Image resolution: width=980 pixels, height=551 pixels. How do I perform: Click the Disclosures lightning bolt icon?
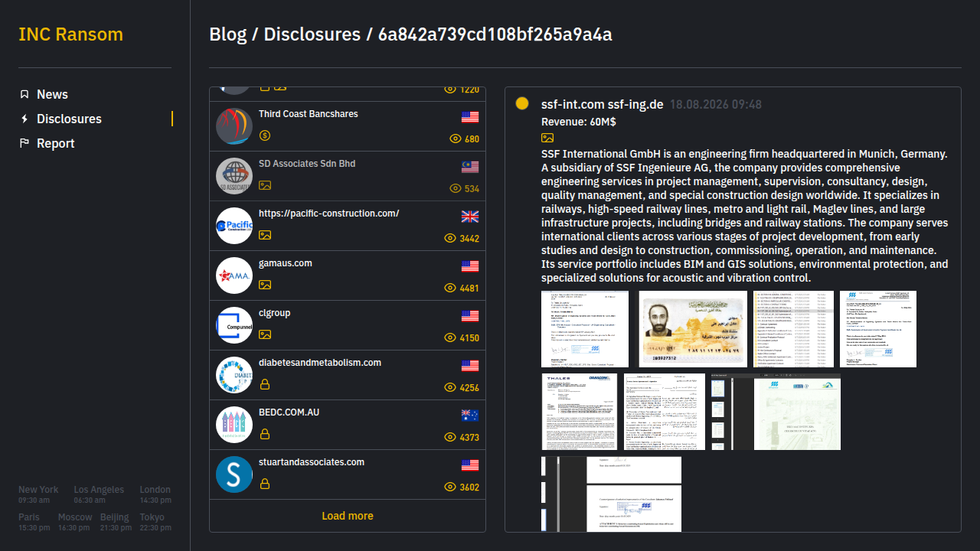pyautogui.click(x=24, y=119)
